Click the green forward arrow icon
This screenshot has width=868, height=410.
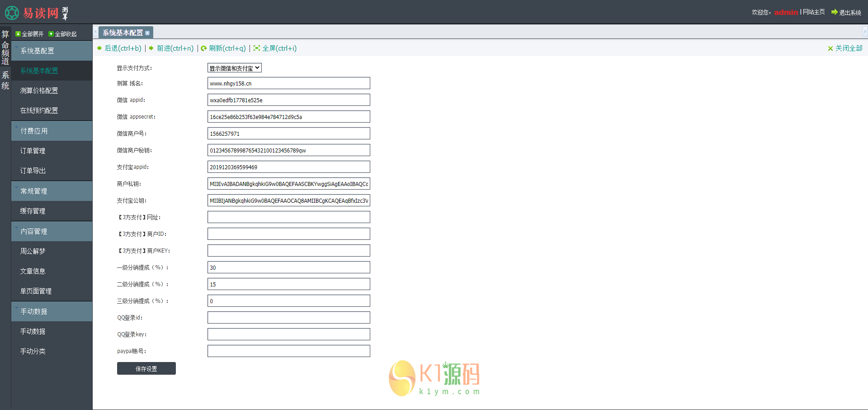coord(151,48)
